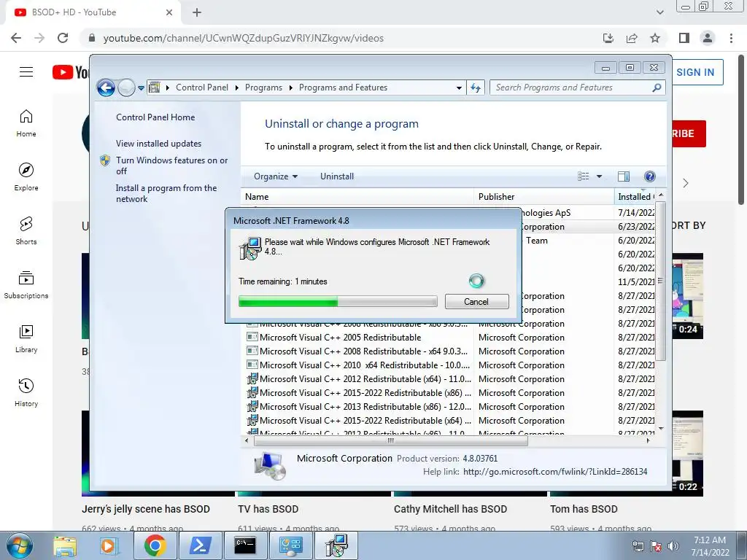Open a new Chrome tab

coord(197,13)
